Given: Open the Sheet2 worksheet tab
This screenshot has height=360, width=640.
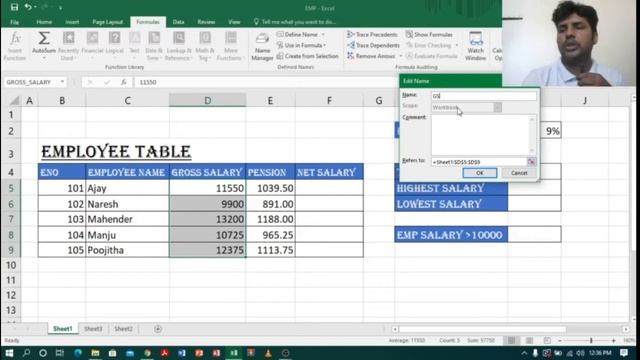Looking at the screenshot, I should (x=123, y=329).
